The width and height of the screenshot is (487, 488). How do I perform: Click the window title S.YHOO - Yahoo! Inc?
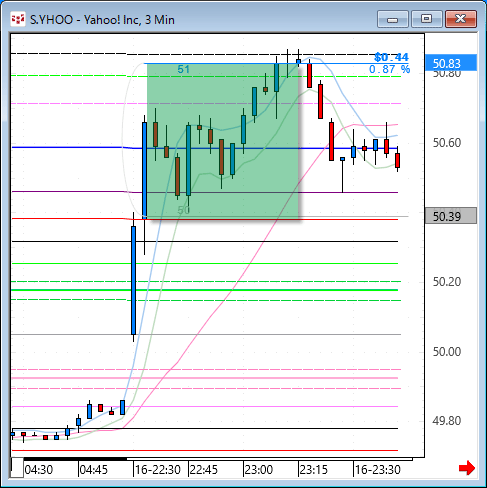click(x=102, y=20)
